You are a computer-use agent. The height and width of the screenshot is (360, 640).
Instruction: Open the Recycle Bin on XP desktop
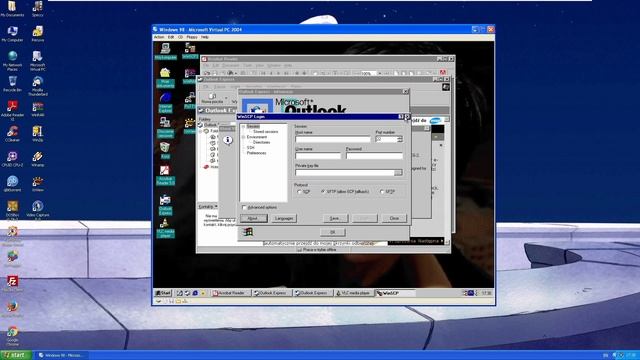pos(12,84)
